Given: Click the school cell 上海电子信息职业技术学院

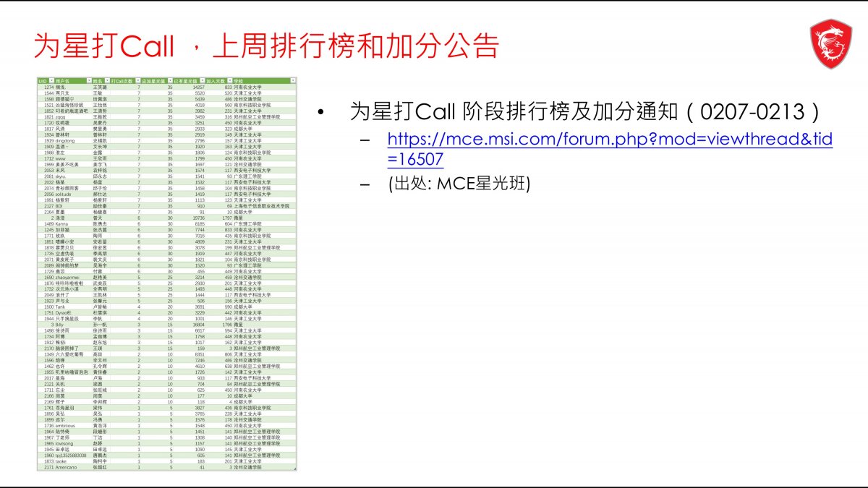Looking at the screenshot, I should tap(261, 206).
